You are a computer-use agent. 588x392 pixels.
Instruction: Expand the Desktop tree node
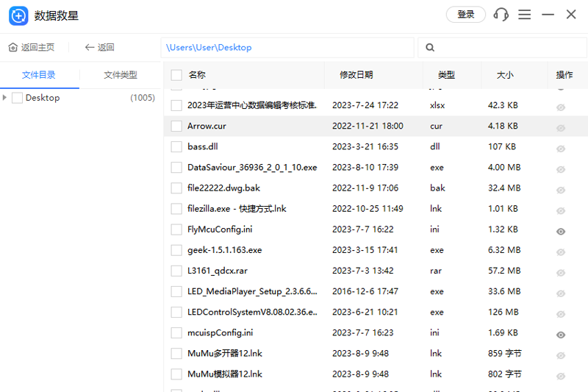(x=6, y=98)
